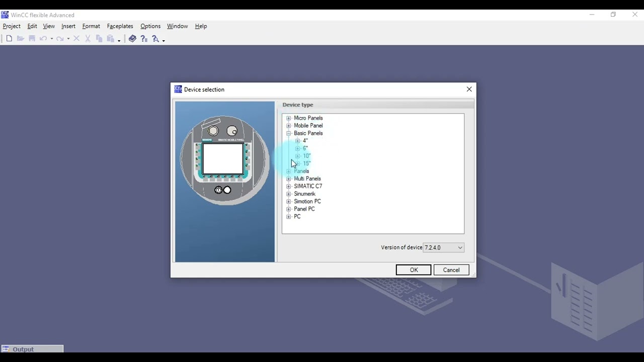Expand the PC tree node
644x362 pixels.
(289, 217)
